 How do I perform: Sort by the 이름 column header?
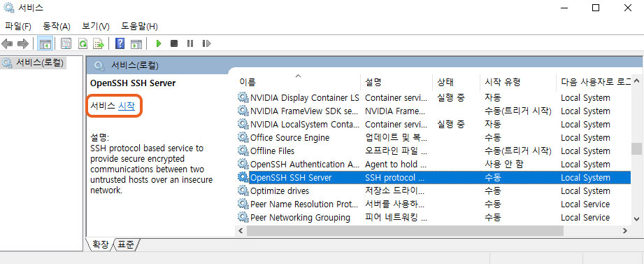point(299,82)
